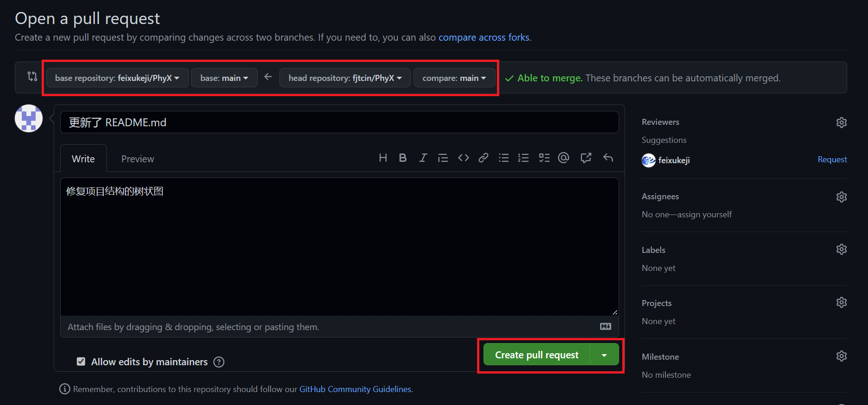Open the Labels gear settings

tap(842, 249)
